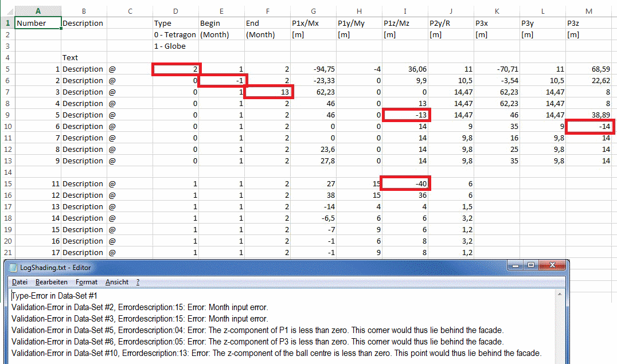The image size is (617, 364).
Task: Click the 'Type-Error in Data-Set #1' log line
Action: 54,296
